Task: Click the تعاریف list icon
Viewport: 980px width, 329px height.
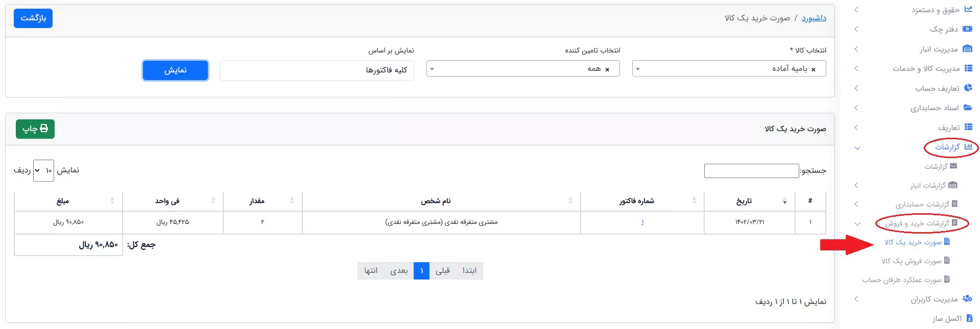Action: pyautogui.click(x=968, y=127)
